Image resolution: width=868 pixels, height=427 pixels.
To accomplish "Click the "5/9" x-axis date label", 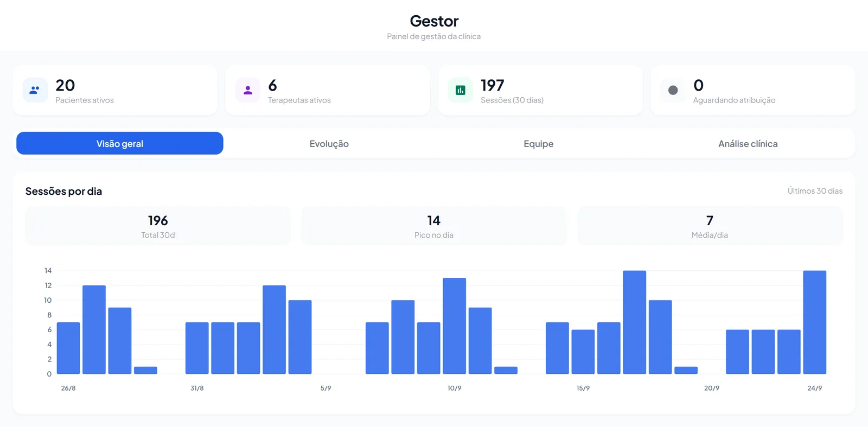I will (x=325, y=388).
